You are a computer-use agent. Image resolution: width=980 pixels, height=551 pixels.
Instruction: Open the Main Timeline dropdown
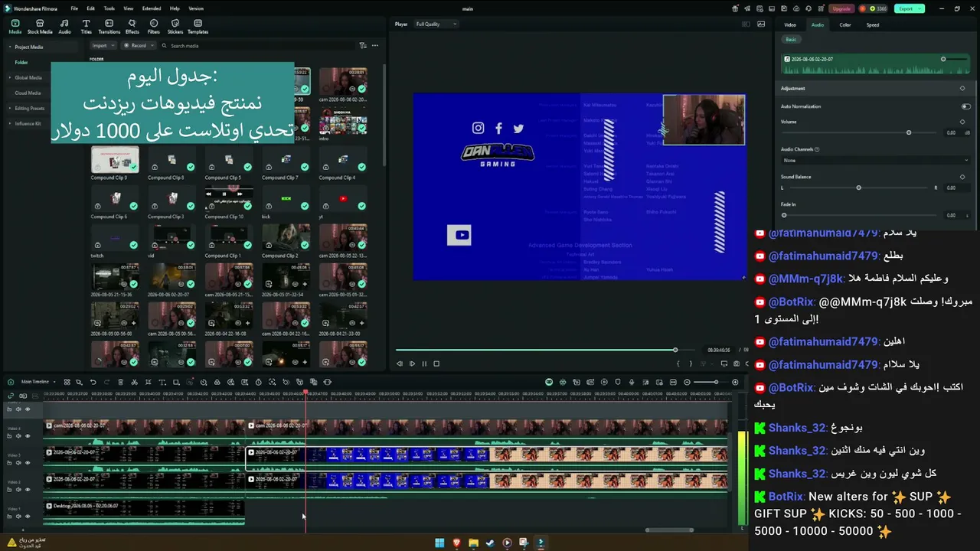[38, 382]
